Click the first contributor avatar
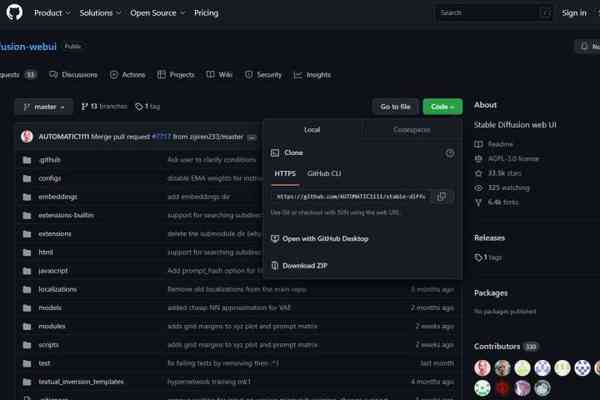 [x=483, y=368]
